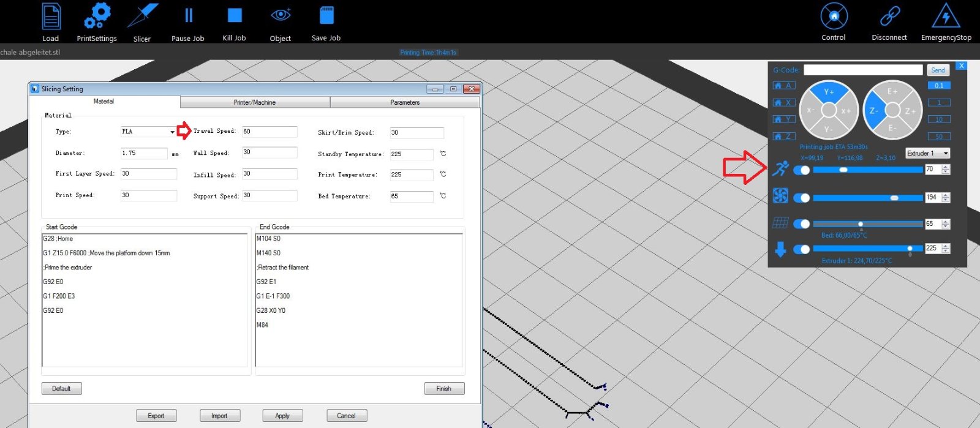Extrude filament with E+ segment

[892, 92]
